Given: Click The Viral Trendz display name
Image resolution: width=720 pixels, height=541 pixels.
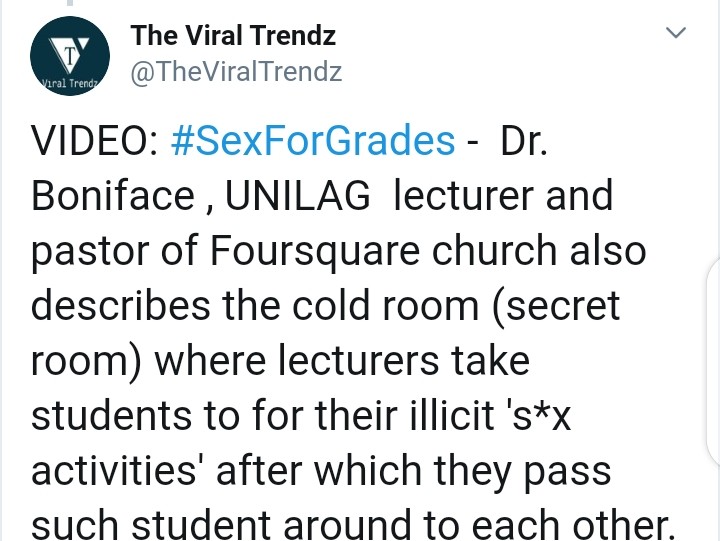Looking at the screenshot, I should click(233, 37).
